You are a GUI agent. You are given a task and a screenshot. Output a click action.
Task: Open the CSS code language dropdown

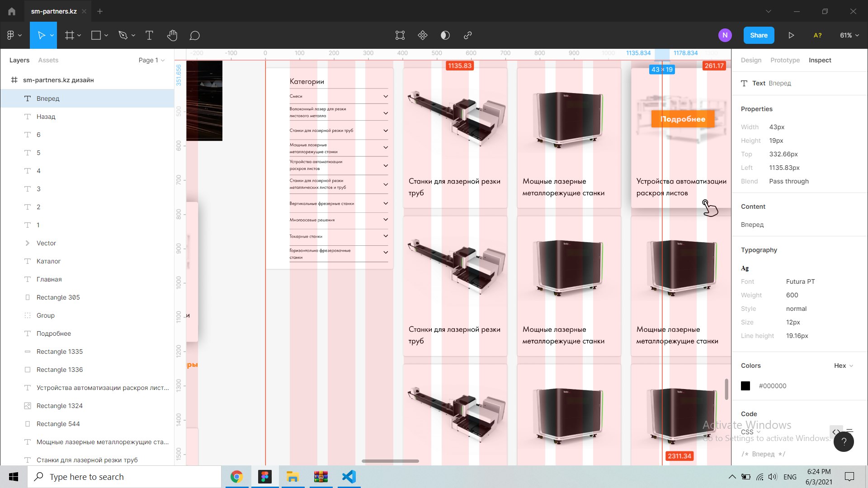coord(750,432)
